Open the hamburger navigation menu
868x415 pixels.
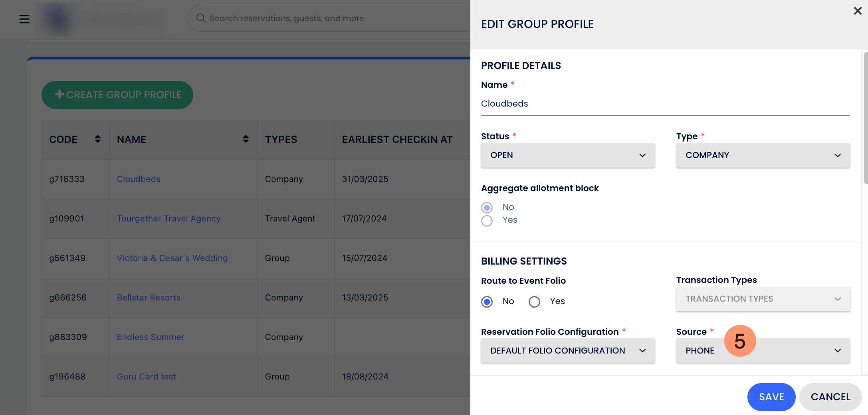24,19
